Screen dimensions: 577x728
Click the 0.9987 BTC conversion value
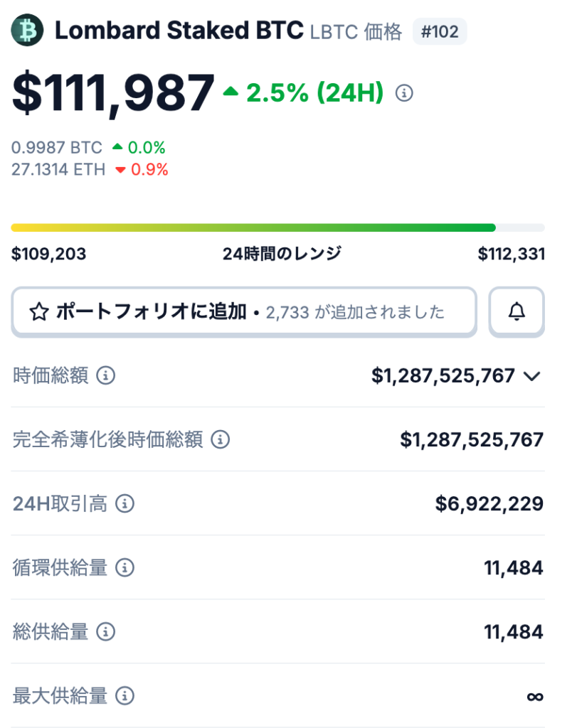point(57,148)
